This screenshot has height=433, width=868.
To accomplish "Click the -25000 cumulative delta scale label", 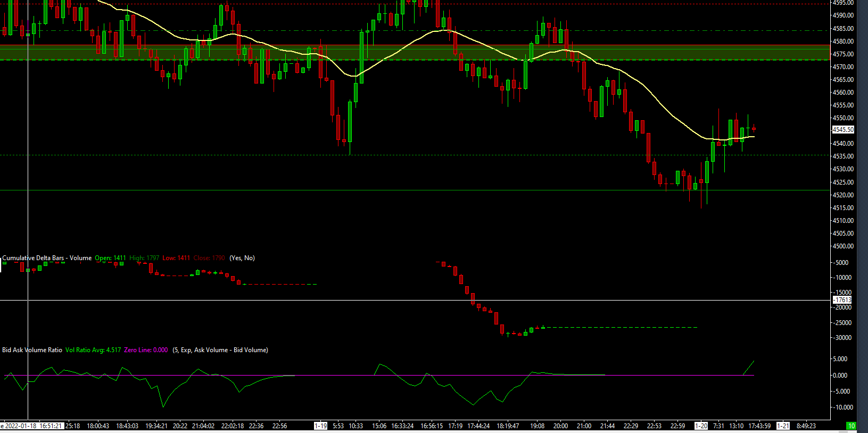I will [842, 323].
